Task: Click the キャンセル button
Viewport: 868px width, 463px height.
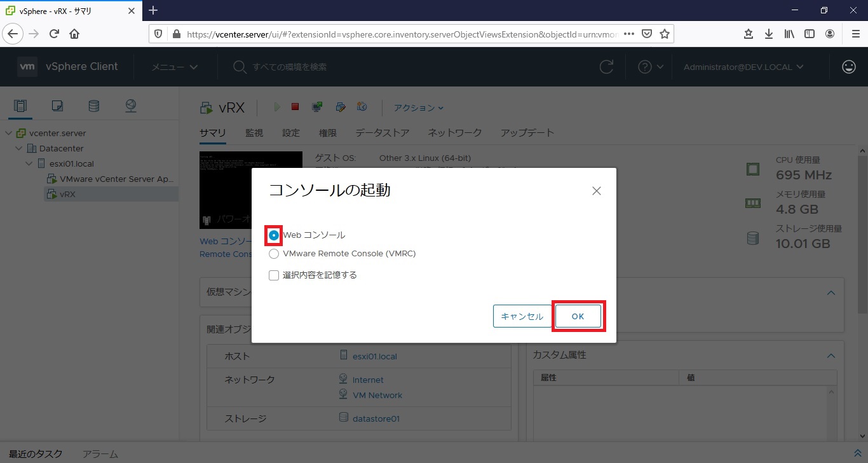Action: click(x=522, y=317)
